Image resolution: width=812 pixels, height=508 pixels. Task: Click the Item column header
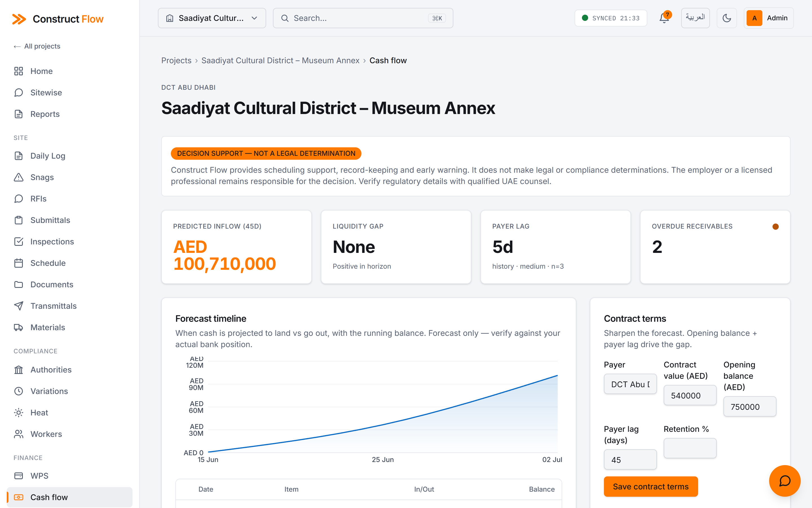point(291,489)
